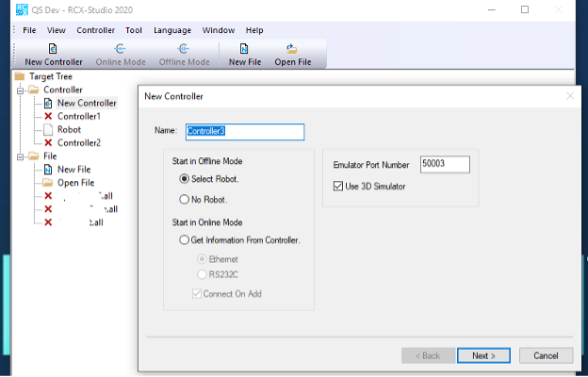Image resolution: width=588 pixels, height=377 pixels.
Task: Open the Tool menu
Action: click(134, 30)
